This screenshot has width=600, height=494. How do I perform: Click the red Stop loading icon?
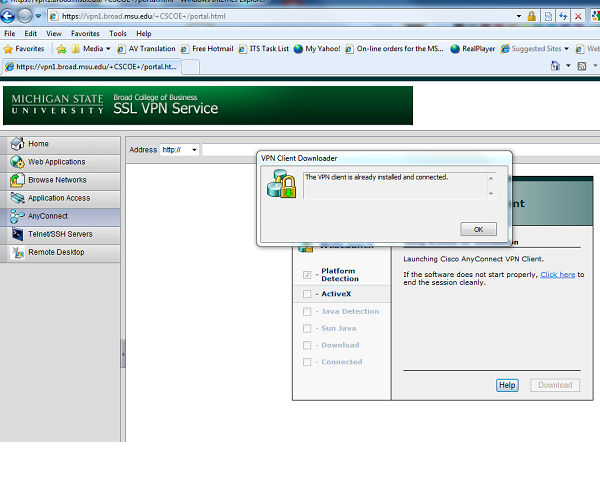click(x=578, y=16)
